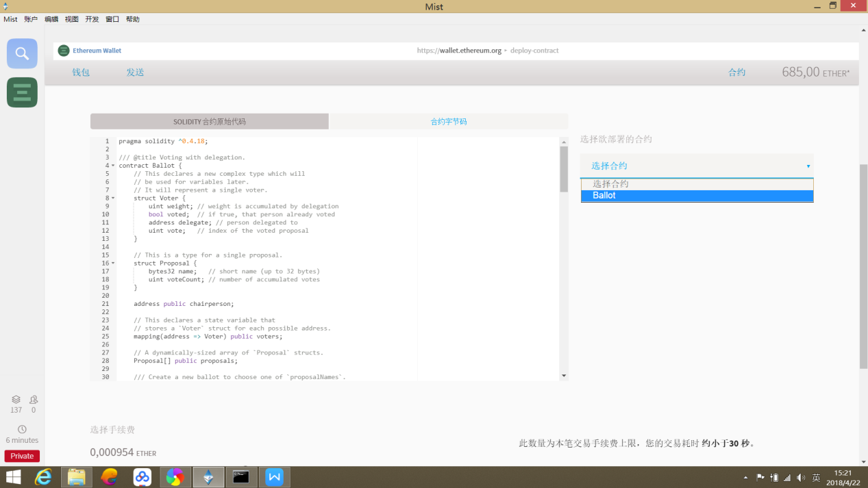Click the clock icon above 6 minutes
The image size is (868, 488).
(x=22, y=429)
